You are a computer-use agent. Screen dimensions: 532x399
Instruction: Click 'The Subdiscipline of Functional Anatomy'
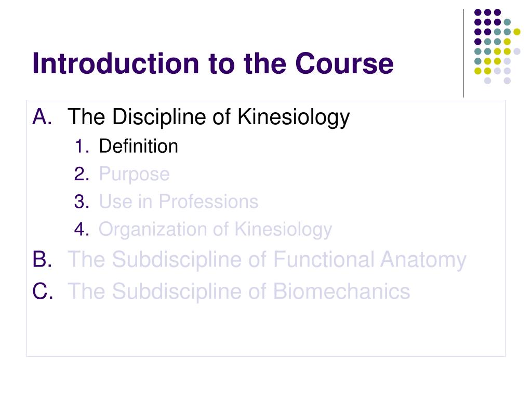pyautogui.click(x=267, y=260)
